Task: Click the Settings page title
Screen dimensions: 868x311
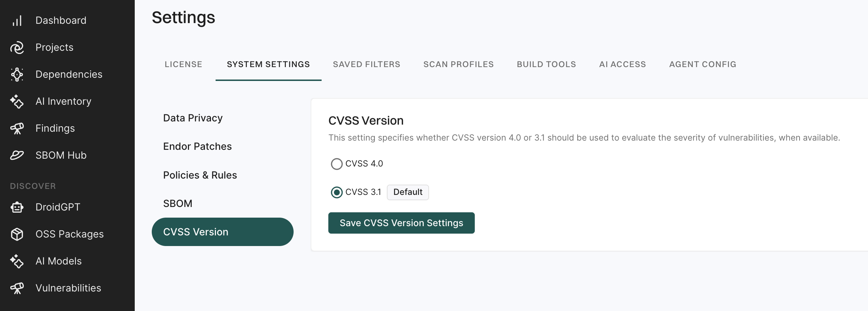Action: (x=183, y=18)
